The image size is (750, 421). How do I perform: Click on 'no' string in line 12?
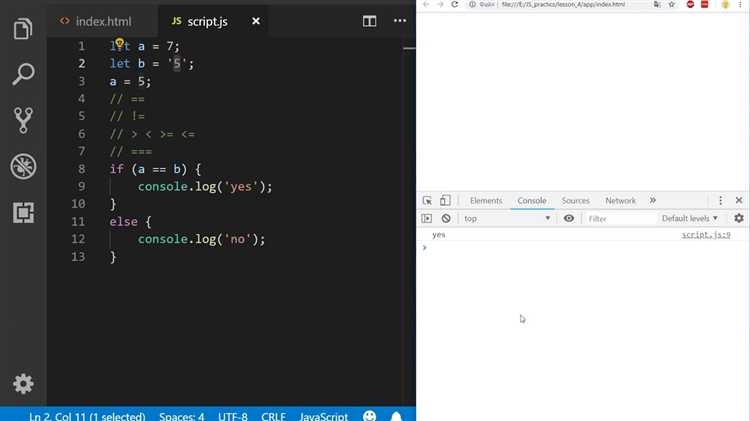pyautogui.click(x=238, y=239)
